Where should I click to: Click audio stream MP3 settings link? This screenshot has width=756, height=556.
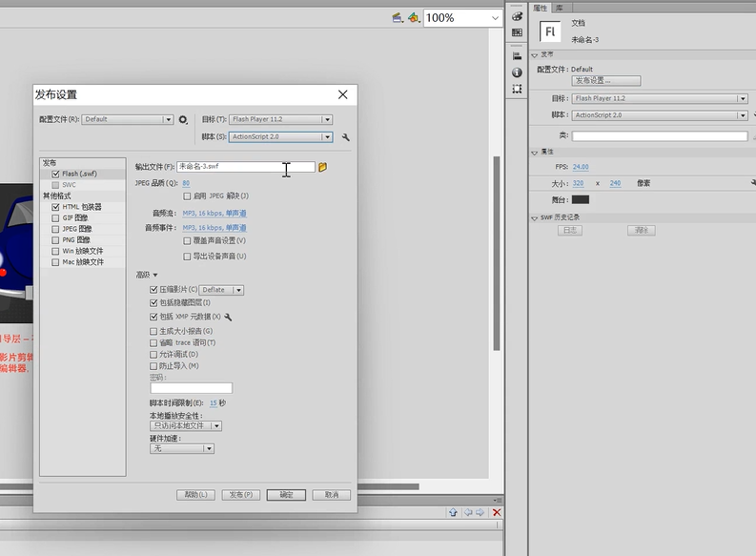(215, 213)
